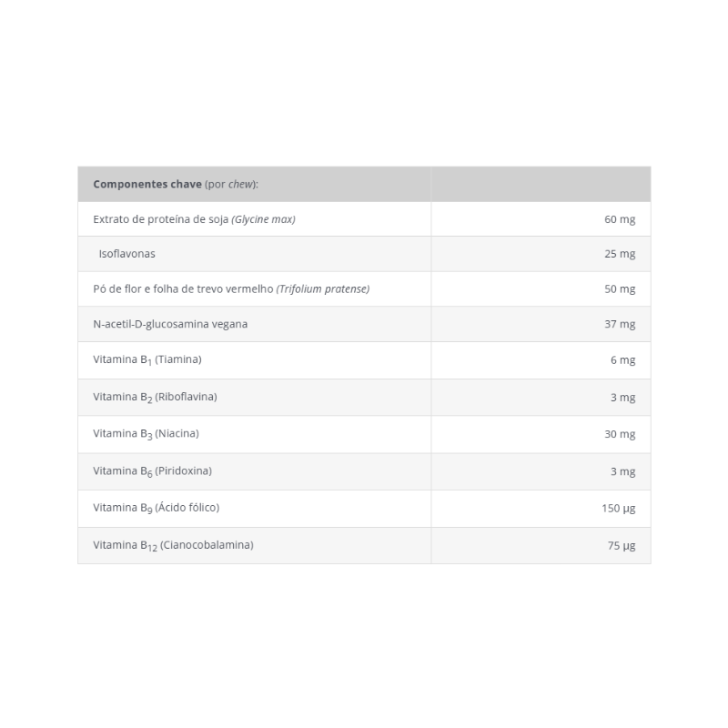Click 'Vitamina B9 (Ácido fólico)' label
728x728 pixels.
156,508
